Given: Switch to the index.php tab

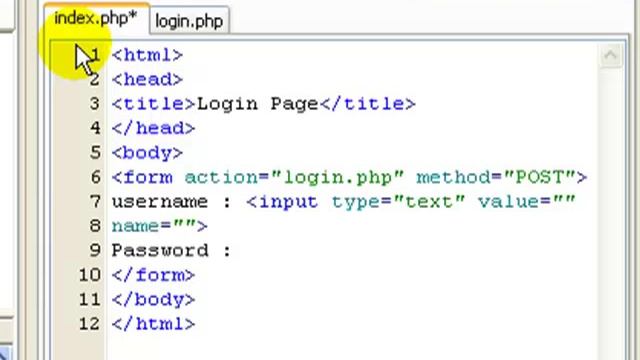Looking at the screenshot, I should (96, 19).
